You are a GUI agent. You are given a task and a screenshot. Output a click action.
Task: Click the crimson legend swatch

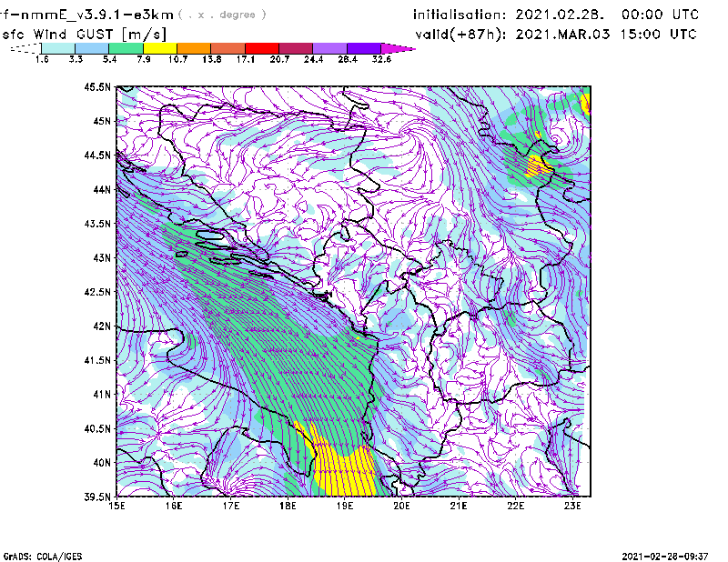296,48
